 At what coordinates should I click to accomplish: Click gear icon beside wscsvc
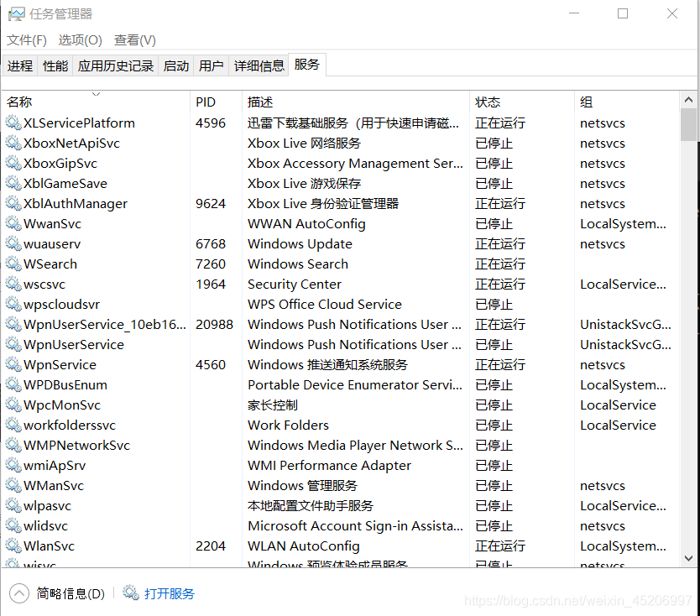coord(13,284)
